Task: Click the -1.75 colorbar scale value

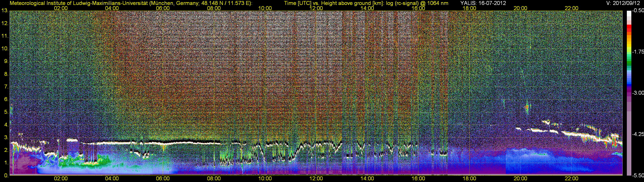Action: point(638,52)
